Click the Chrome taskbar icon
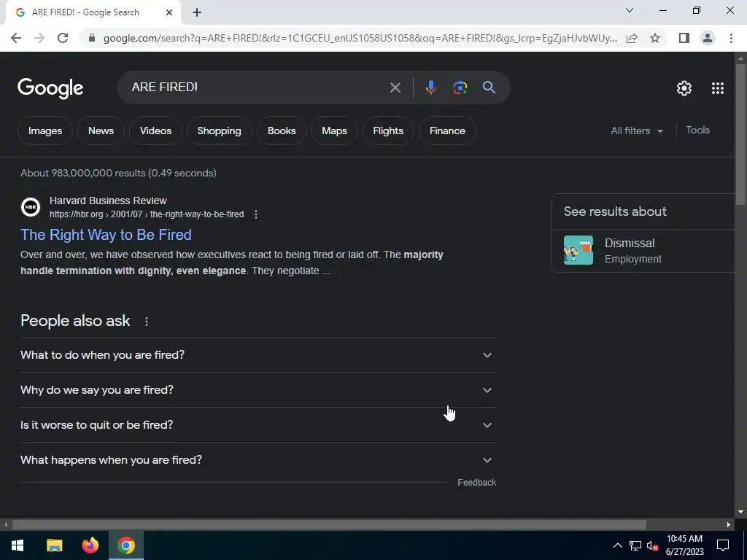Viewport: 747px width, 560px height. click(x=125, y=545)
